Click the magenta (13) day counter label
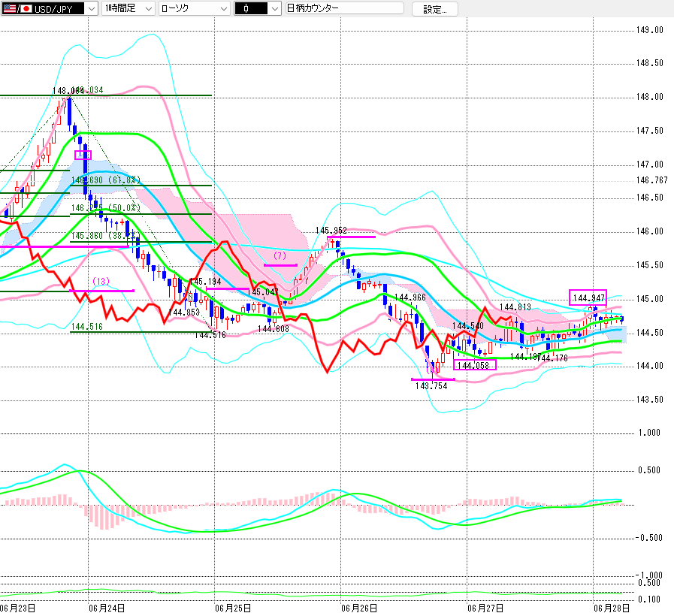The width and height of the screenshot is (674, 616). coord(101,281)
